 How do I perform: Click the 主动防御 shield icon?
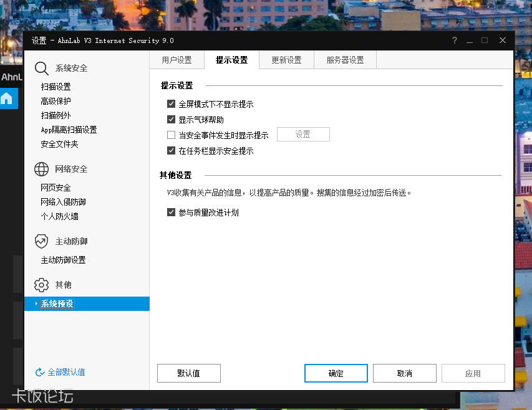(x=40, y=241)
